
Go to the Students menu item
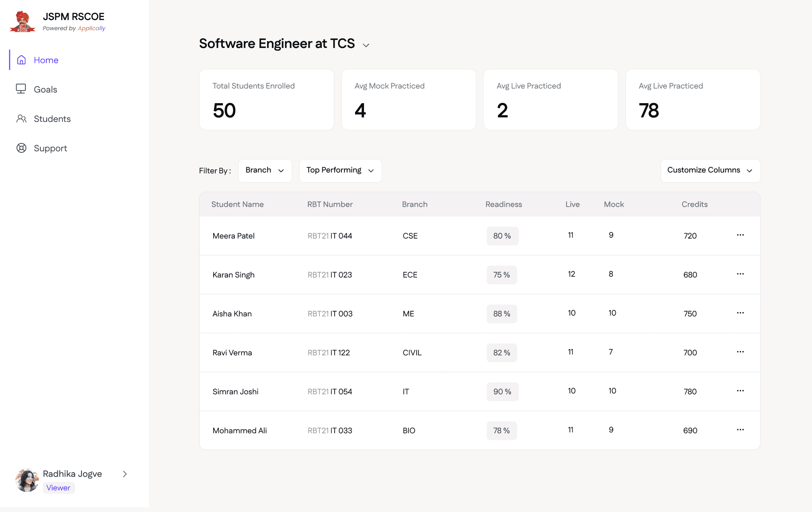[x=52, y=119]
